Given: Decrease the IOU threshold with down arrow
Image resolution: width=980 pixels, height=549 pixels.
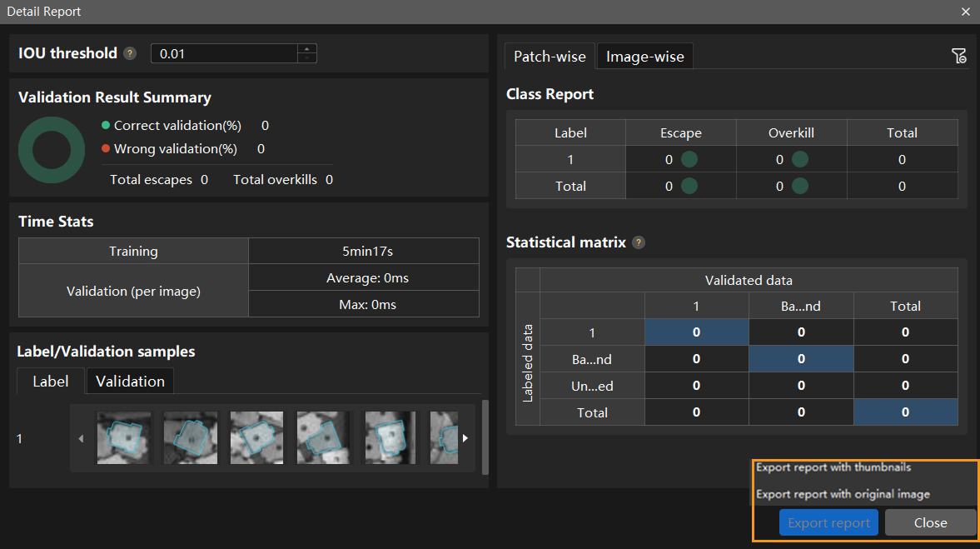Looking at the screenshot, I should click(307, 58).
